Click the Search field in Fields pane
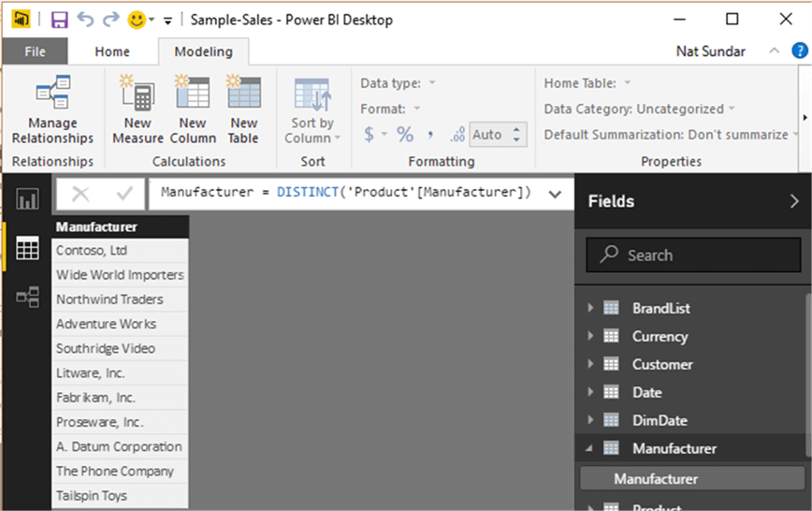 pyautogui.click(x=693, y=255)
